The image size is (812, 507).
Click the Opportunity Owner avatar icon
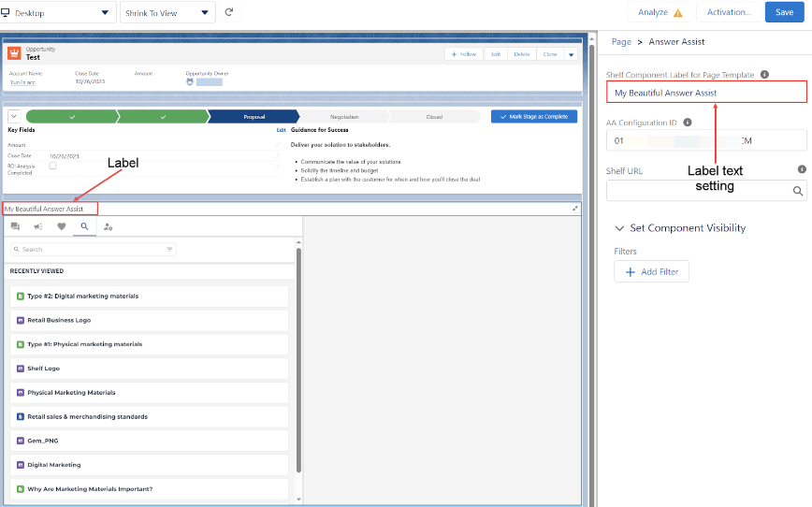tap(190, 81)
